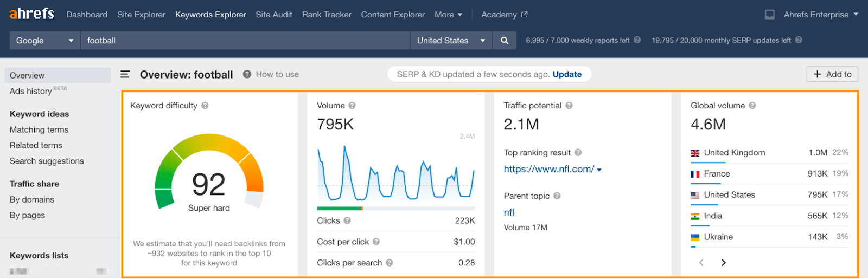Open Site Audit

pos(274,15)
